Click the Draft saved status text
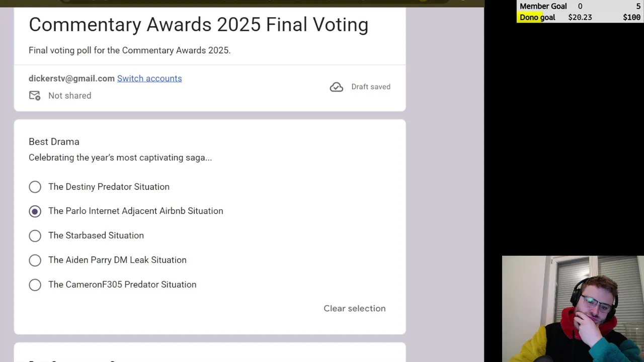The image size is (644, 362). click(371, 87)
